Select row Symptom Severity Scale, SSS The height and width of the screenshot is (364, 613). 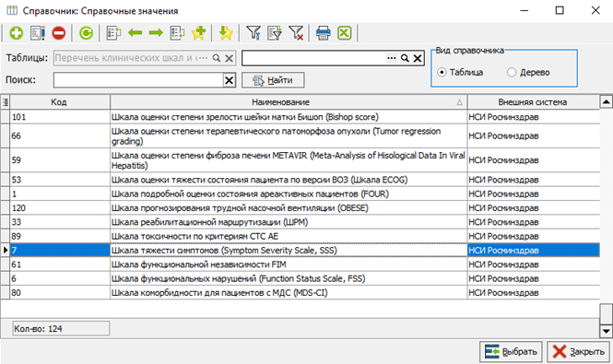click(x=300, y=251)
